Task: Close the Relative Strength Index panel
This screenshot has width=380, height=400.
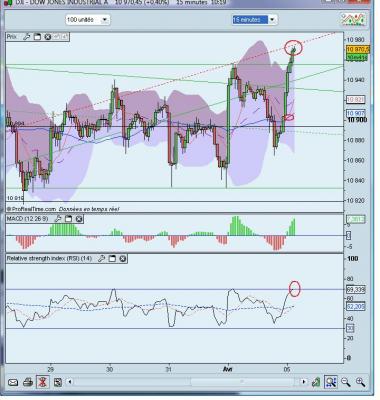Action: pyautogui.click(x=123, y=259)
